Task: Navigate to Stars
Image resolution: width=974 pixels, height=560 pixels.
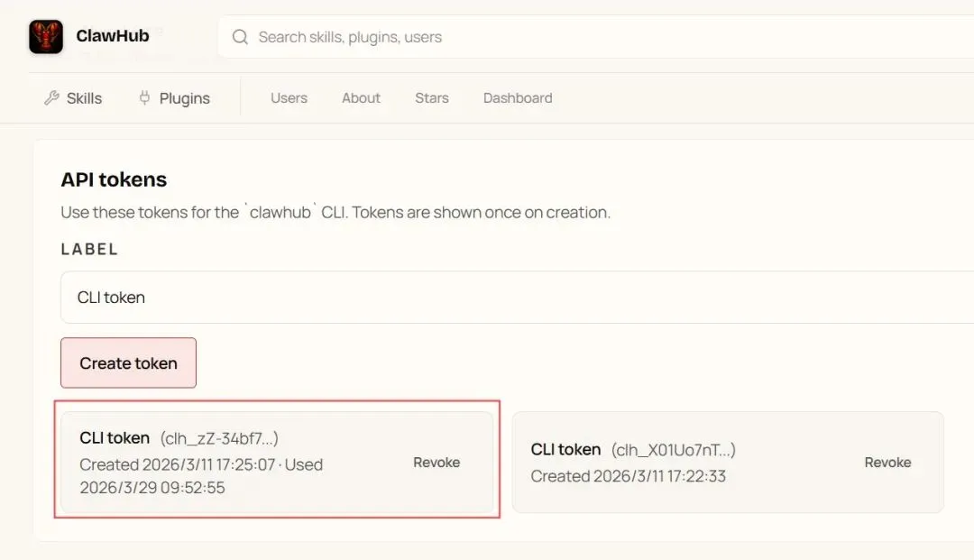Action: click(431, 98)
